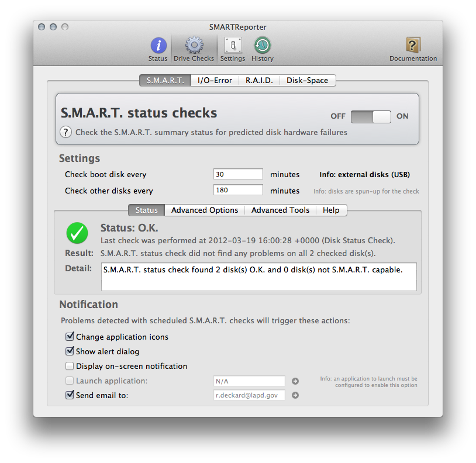The width and height of the screenshot is (476, 463).
Task: Open Drive Checks gear icon
Action: coord(194,50)
